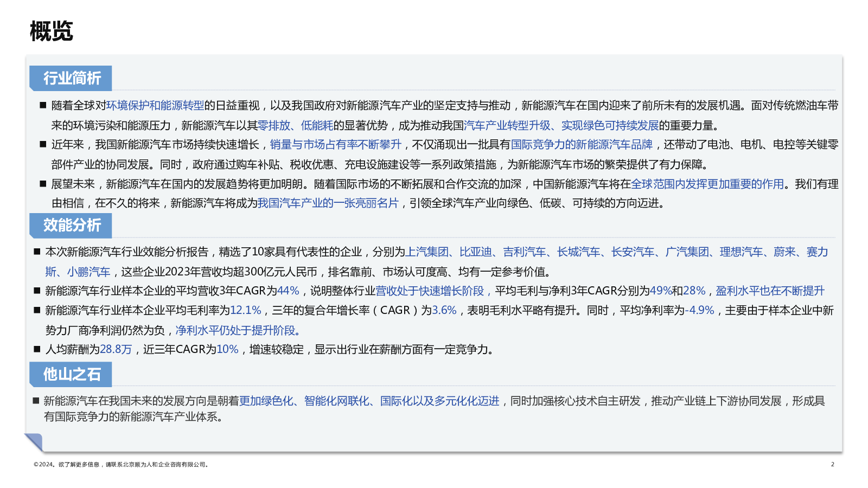Select the 效能分析 section header
The image size is (868, 488).
pyautogui.click(x=71, y=225)
